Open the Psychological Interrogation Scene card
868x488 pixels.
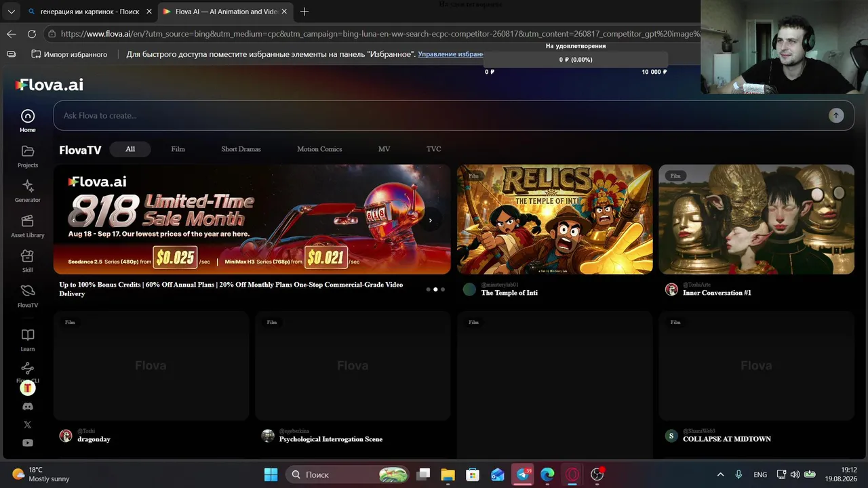click(353, 366)
